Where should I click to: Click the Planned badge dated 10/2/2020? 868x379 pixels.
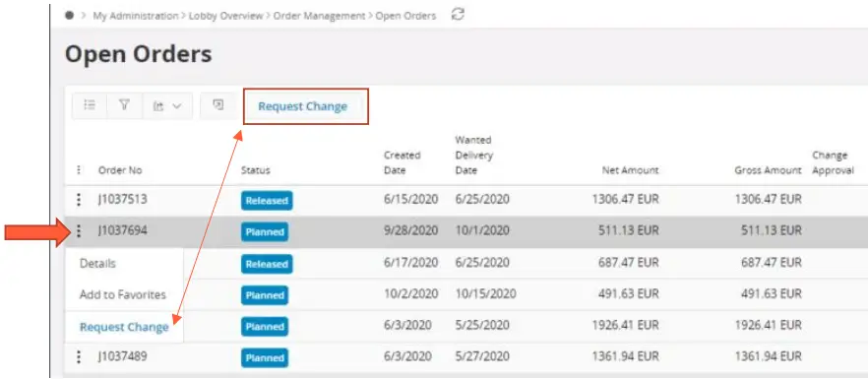(x=265, y=295)
